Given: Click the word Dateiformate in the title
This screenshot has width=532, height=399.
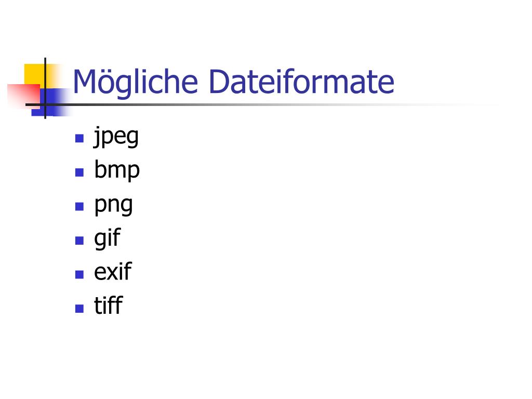Looking at the screenshot, I should pyautogui.click(x=301, y=82).
